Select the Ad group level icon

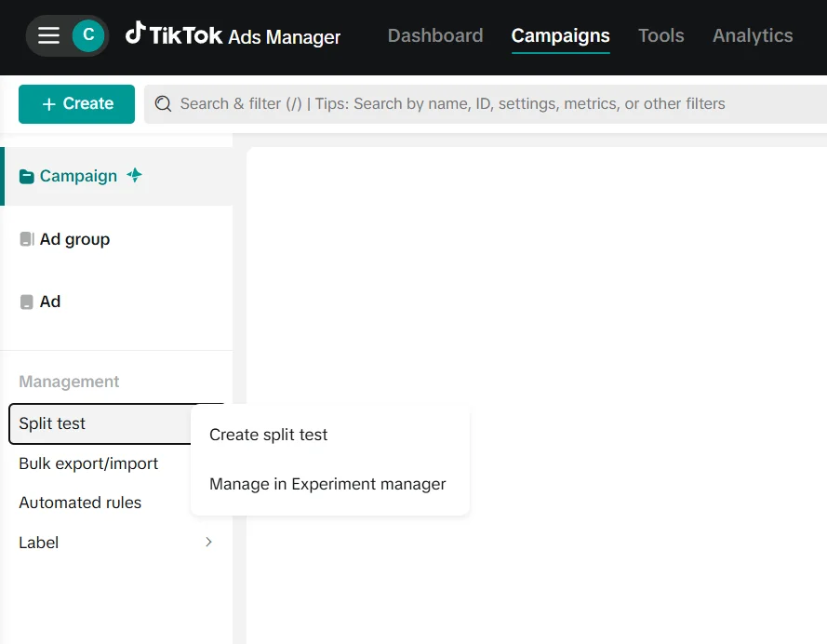(x=27, y=240)
